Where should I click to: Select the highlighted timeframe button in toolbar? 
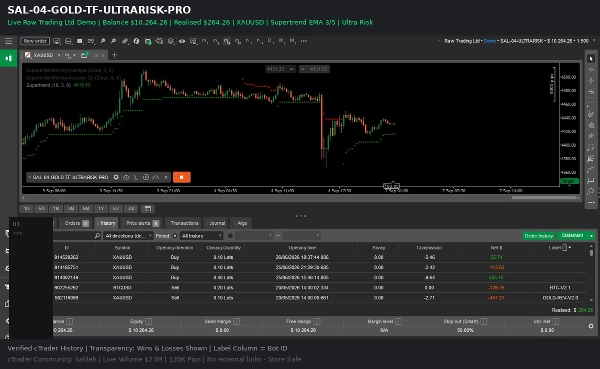227,41
